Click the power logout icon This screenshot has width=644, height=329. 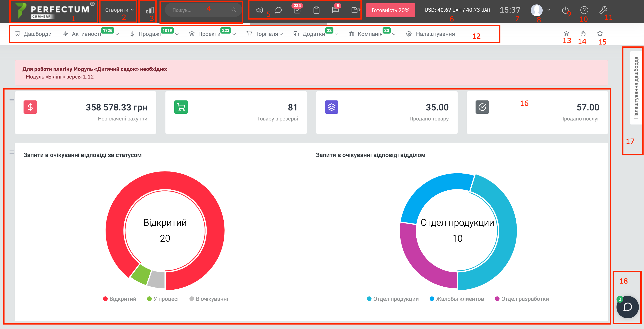click(565, 10)
